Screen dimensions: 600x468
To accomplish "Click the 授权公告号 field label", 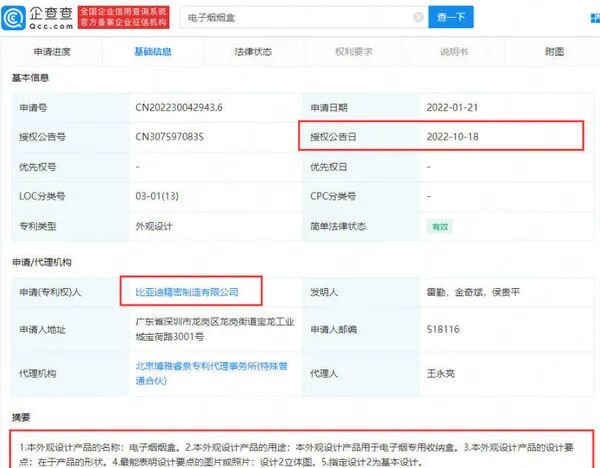I will tap(42, 137).
